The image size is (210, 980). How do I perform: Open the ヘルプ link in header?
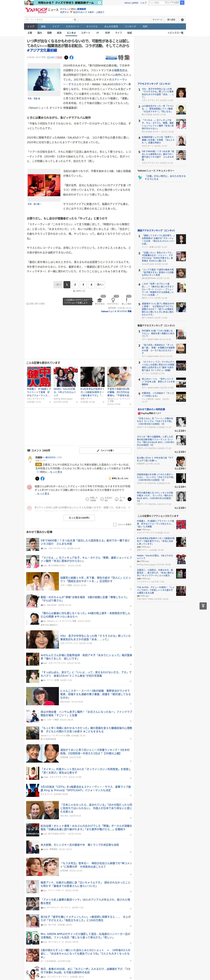143,3
